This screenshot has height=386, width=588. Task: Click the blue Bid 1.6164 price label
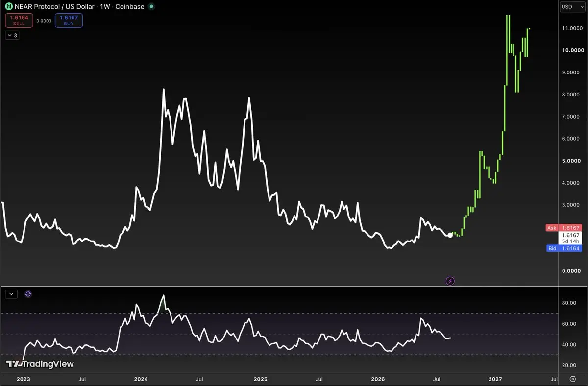coord(563,248)
